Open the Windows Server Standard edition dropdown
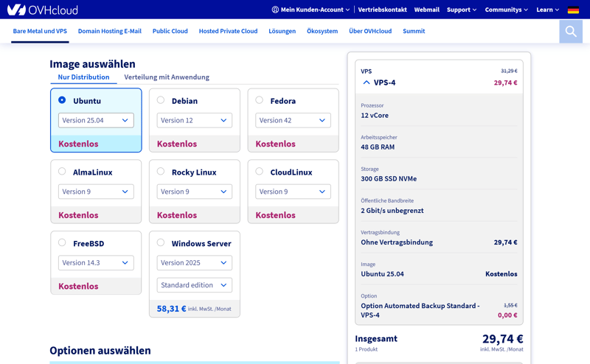The width and height of the screenshot is (590, 364). point(194,285)
